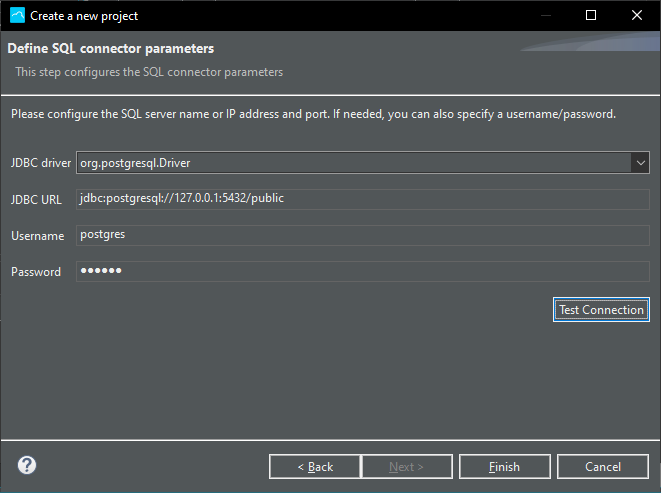Screen dimensions: 661x493
Task: Click the 'Username' label
Action: point(38,236)
